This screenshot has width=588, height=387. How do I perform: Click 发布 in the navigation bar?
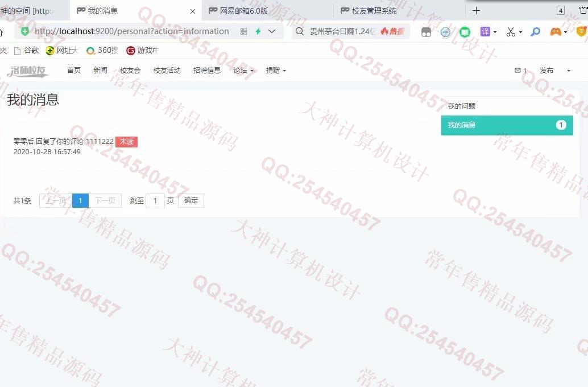[x=546, y=70]
